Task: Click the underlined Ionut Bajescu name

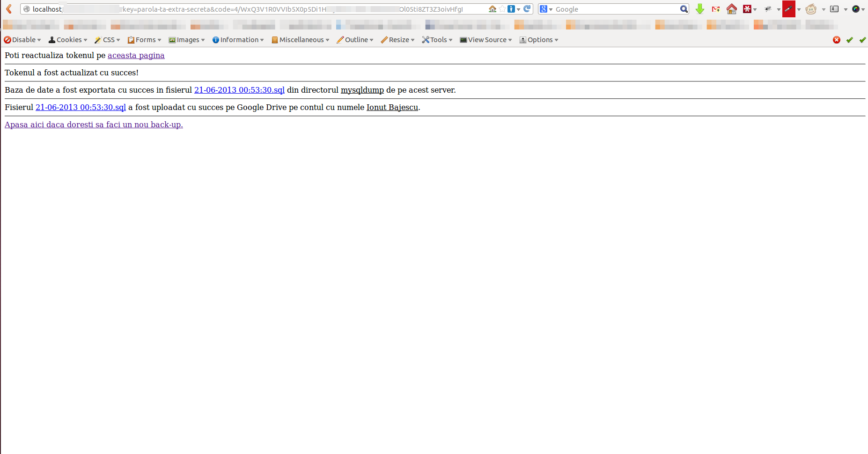Action: coord(392,107)
